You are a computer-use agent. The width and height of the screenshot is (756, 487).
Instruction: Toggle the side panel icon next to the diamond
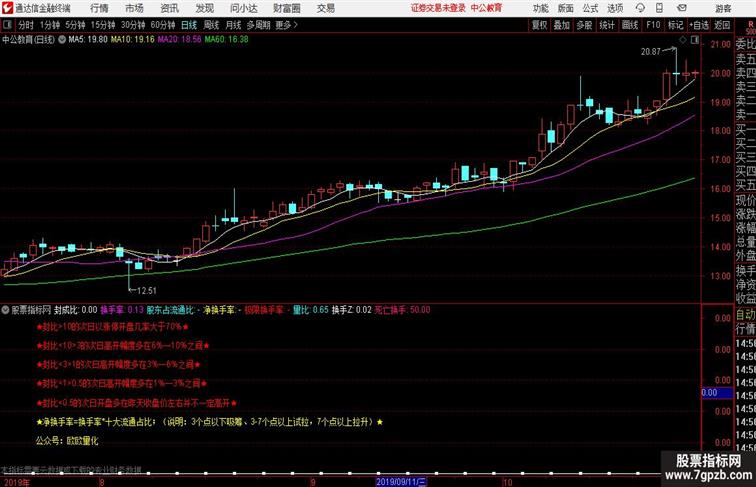click(x=694, y=40)
